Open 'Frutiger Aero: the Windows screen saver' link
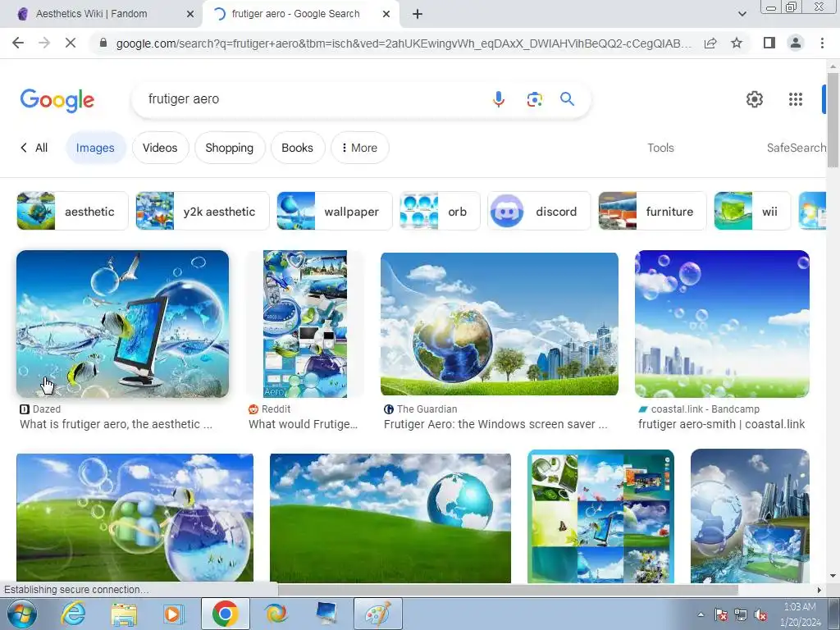The width and height of the screenshot is (840, 630). (495, 424)
